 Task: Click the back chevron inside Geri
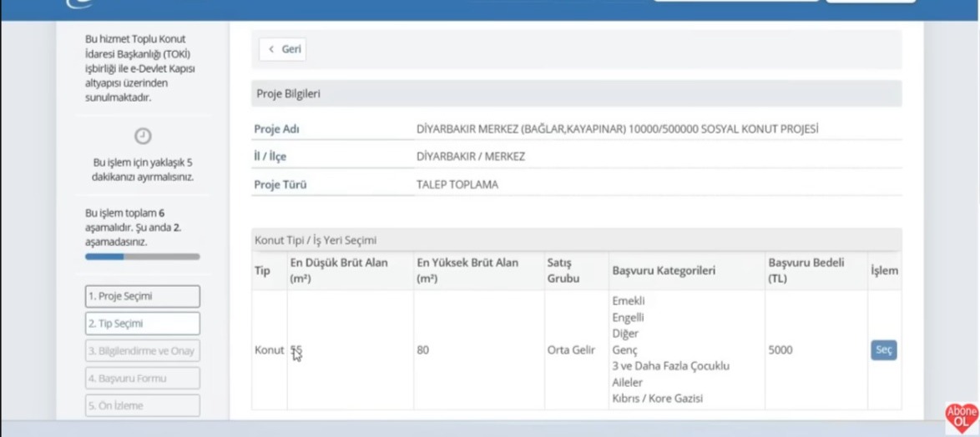point(270,49)
